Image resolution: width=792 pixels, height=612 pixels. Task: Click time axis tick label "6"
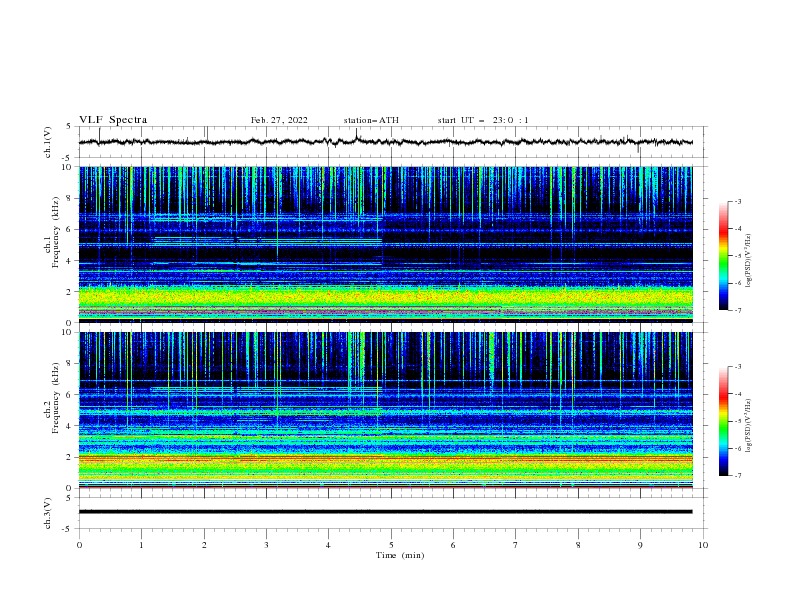point(453,545)
